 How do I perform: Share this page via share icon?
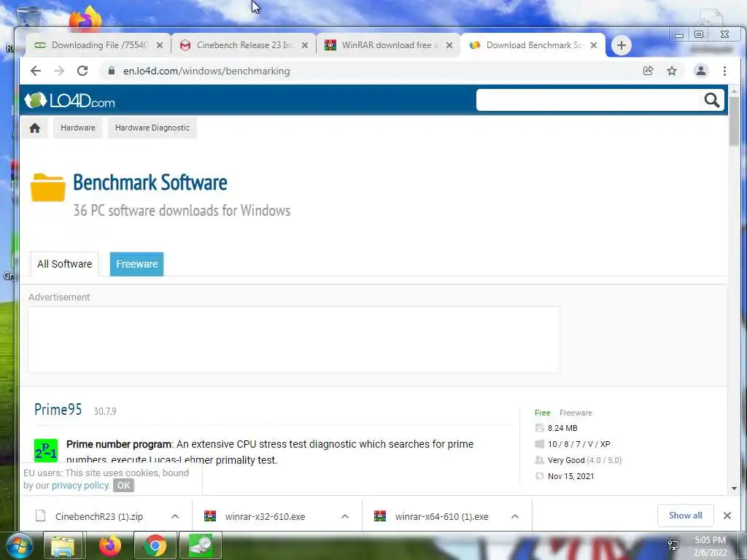(x=648, y=71)
